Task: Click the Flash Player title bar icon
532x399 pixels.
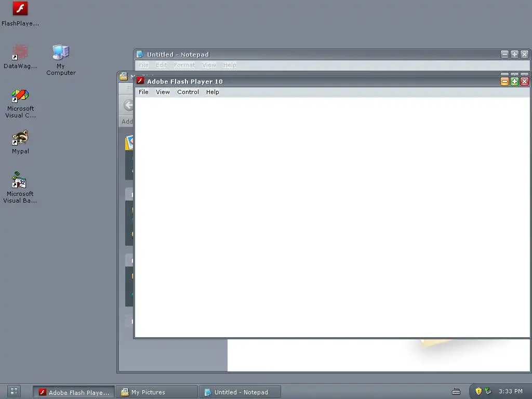Action: pyautogui.click(x=140, y=81)
